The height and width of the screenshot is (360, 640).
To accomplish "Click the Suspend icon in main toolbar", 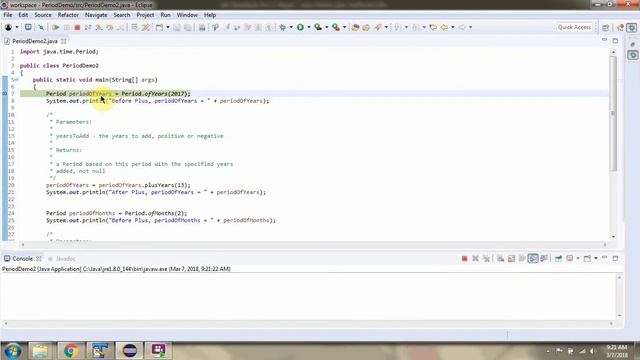I will click(x=66, y=27).
